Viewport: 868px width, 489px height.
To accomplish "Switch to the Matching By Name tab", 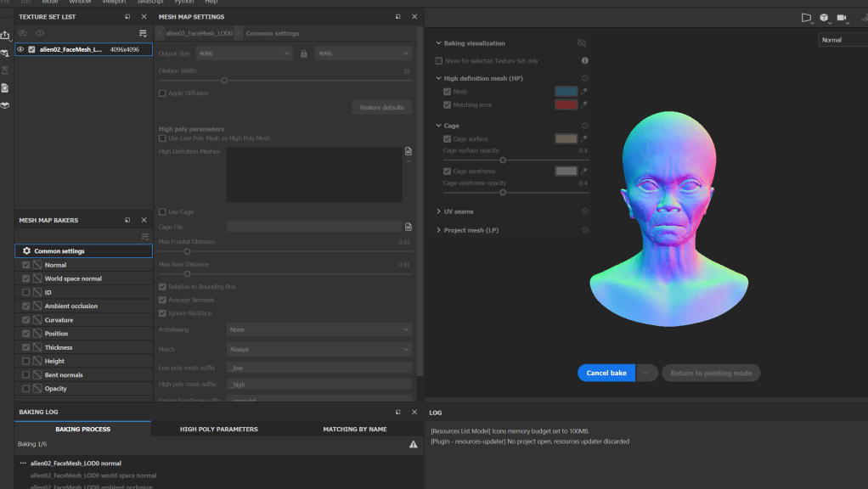I will click(x=355, y=429).
